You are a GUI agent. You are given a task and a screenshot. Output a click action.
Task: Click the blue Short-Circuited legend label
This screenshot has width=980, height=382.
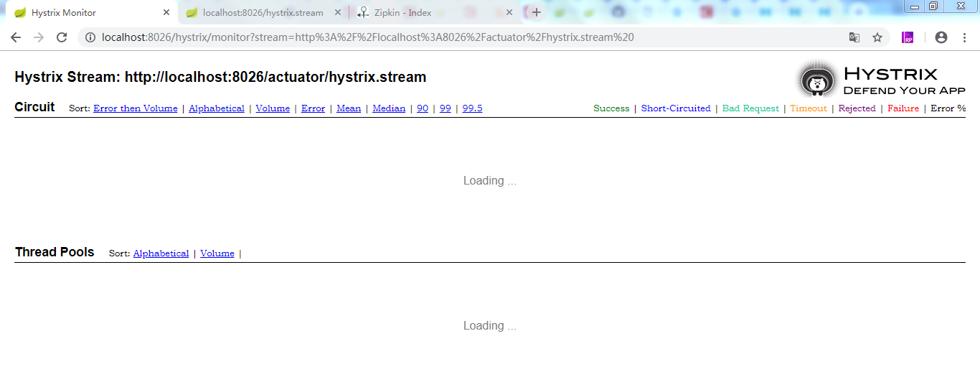[x=676, y=108]
